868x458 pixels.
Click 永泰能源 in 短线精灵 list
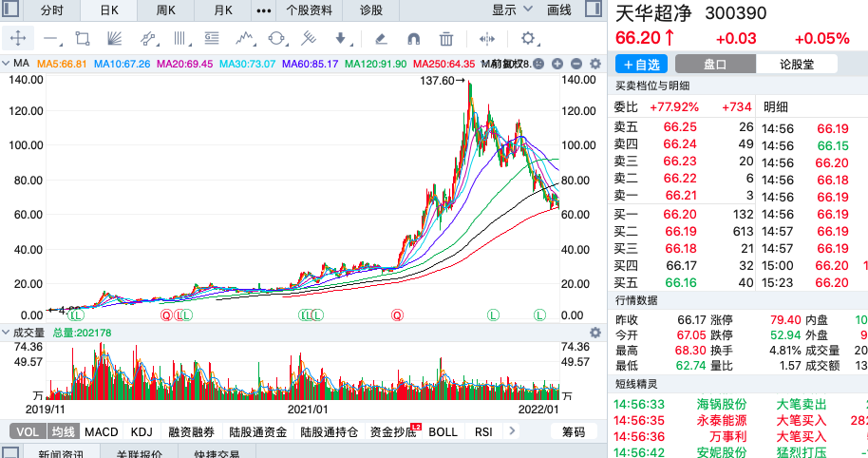(722, 420)
